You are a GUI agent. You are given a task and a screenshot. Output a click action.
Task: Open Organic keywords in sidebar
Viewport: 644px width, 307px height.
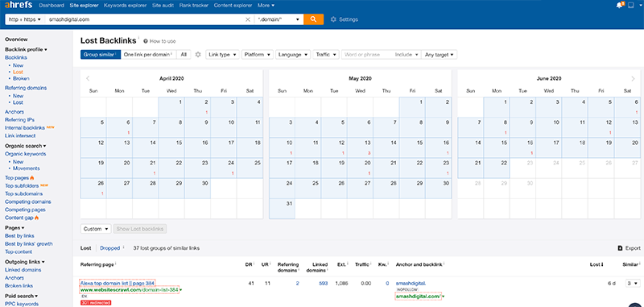coord(26,154)
